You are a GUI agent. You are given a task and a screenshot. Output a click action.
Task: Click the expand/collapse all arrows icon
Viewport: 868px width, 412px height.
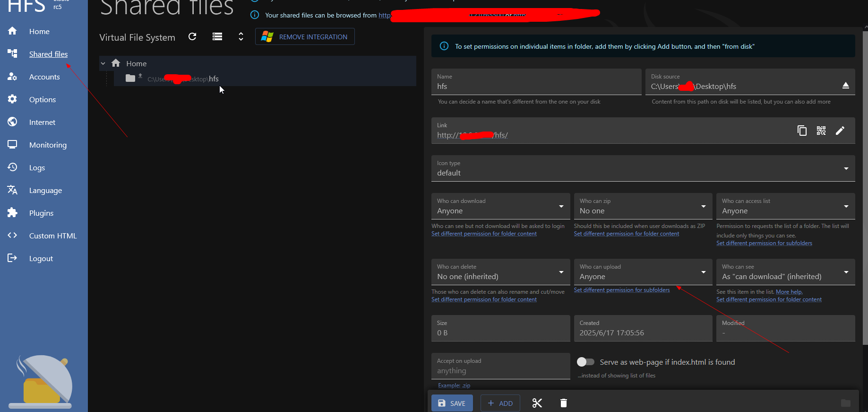pos(241,36)
